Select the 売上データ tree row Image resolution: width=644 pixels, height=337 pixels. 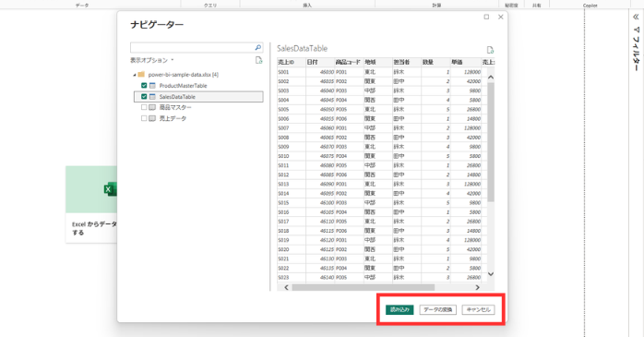198,118
